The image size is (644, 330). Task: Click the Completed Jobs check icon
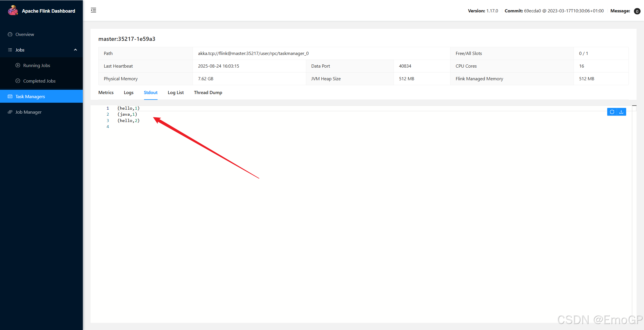(x=18, y=81)
